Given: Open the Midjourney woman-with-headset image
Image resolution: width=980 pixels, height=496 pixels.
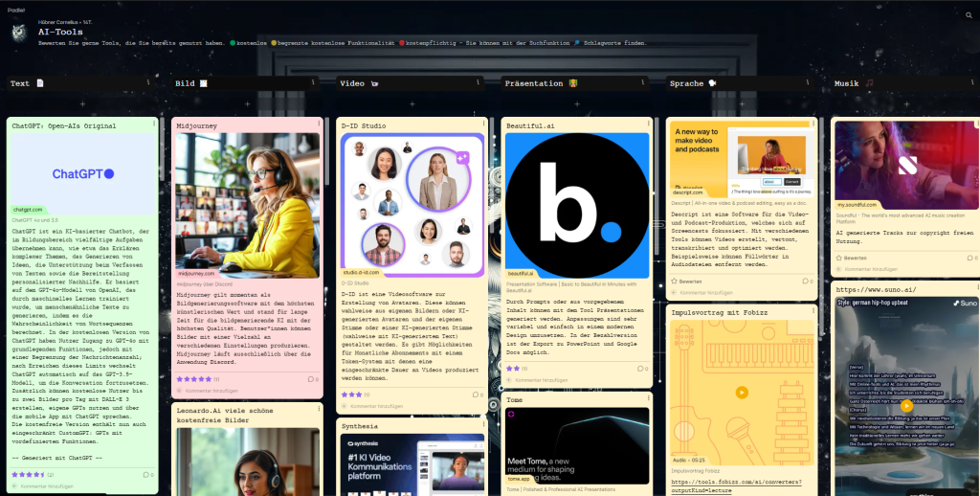Looking at the screenshot, I should click(248, 206).
